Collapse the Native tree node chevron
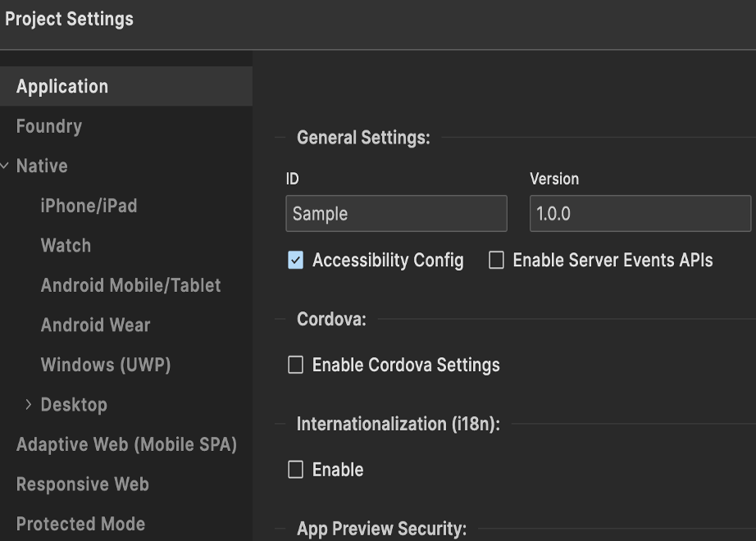Image resolution: width=756 pixels, height=541 pixels. point(7,166)
